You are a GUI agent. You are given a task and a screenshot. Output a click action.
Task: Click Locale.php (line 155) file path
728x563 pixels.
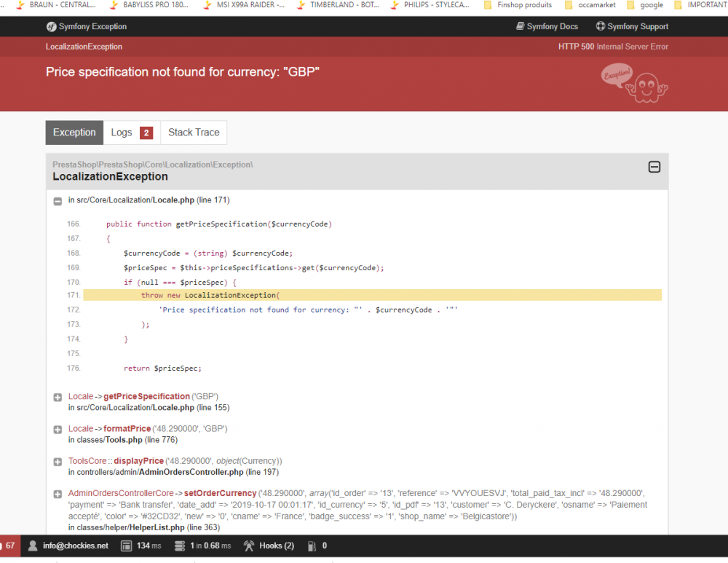[x=149, y=407]
